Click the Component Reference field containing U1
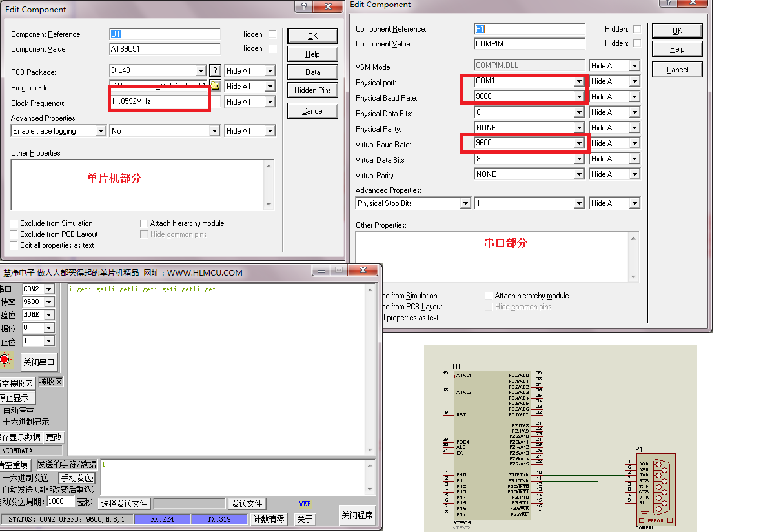Screen dimensions: 781x532 pos(165,34)
